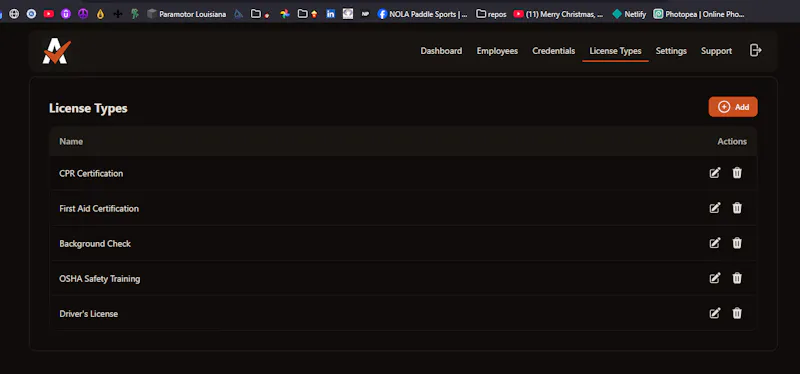800x374 pixels.
Task: Select the Background Check name text
Action: (95, 243)
